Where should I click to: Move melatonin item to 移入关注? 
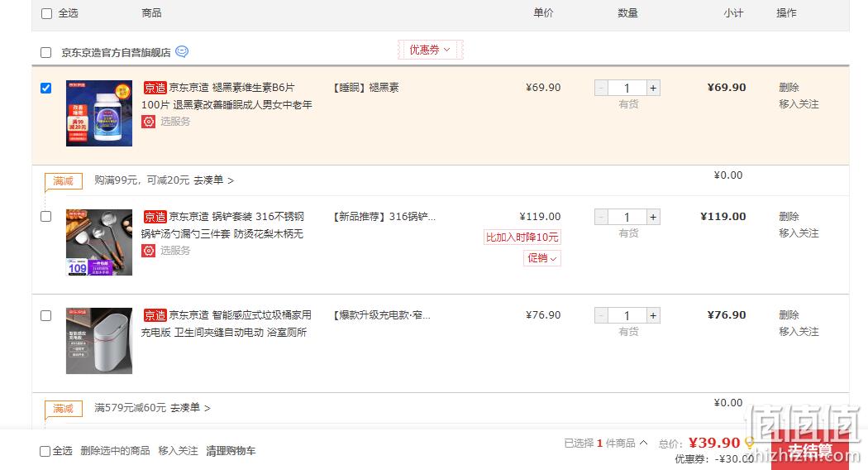point(799,103)
